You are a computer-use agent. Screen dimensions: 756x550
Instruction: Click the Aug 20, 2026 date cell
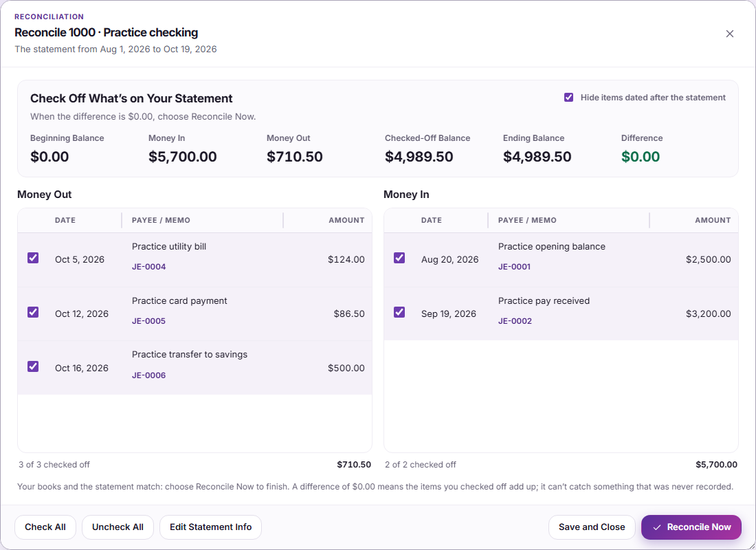point(450,260)
